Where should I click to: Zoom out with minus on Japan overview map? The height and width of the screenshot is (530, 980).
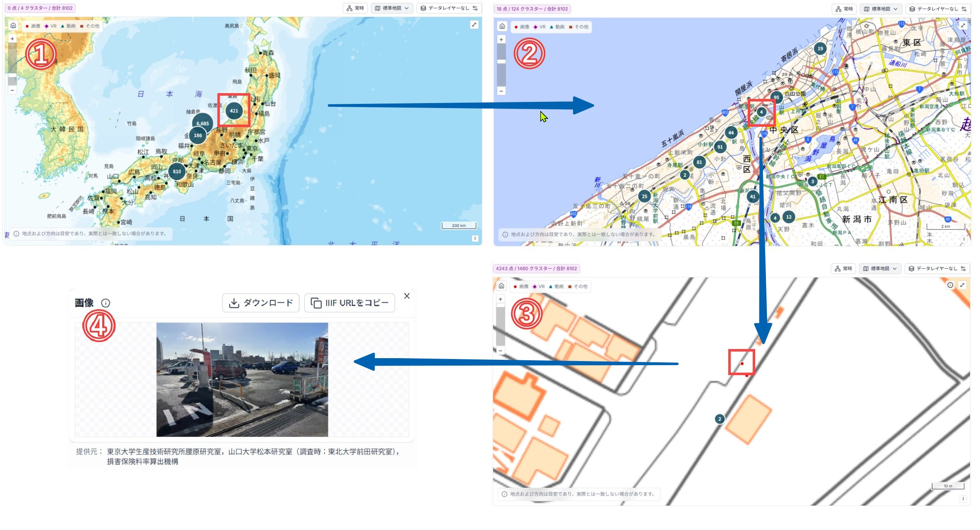coord(12,90)
